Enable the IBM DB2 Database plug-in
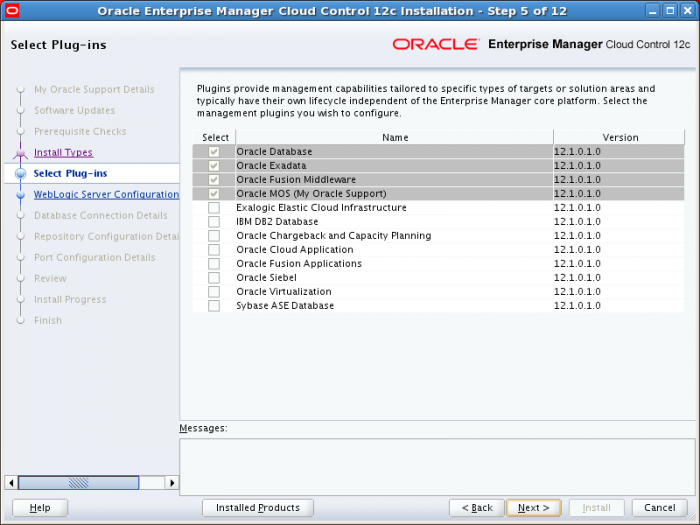 tap(214, 221)
